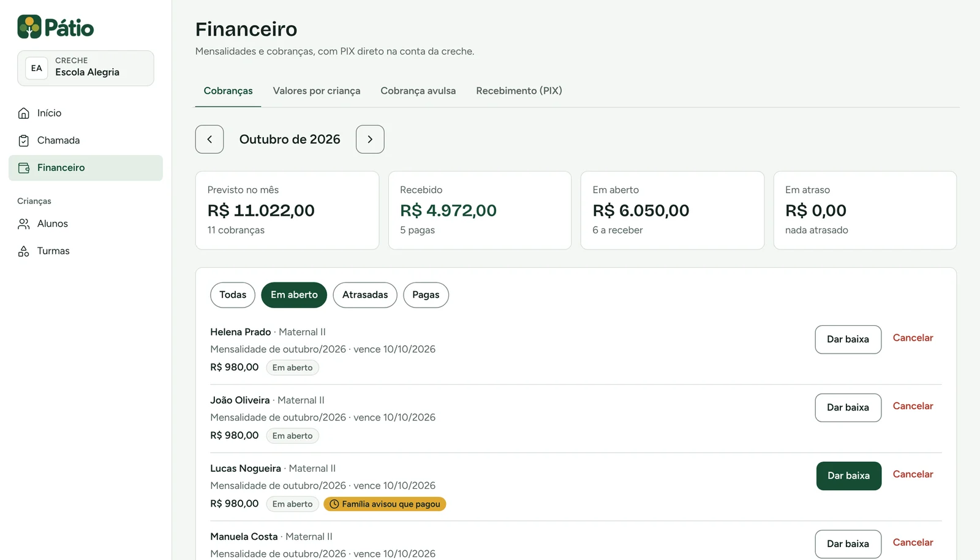Click the Previsto no mês R$ 11.022,00 card
The image size is (980, 560).
(x=287, y=210)
